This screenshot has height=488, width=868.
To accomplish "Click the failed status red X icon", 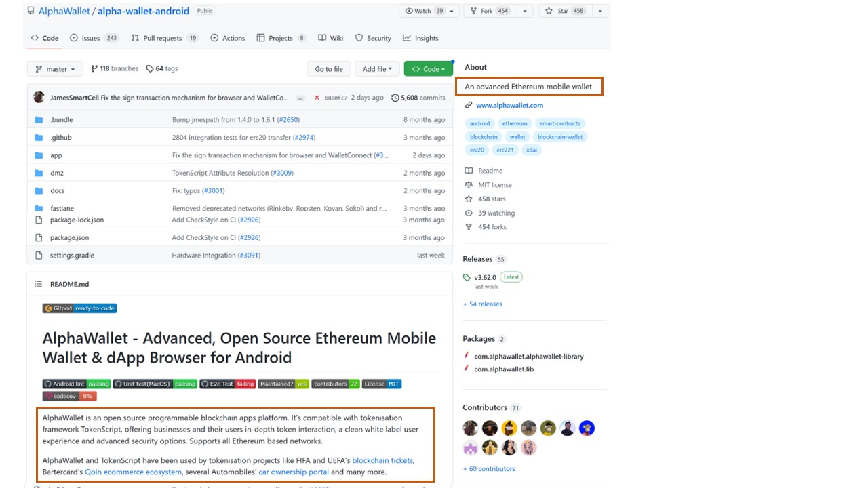I will pos(317,98).
